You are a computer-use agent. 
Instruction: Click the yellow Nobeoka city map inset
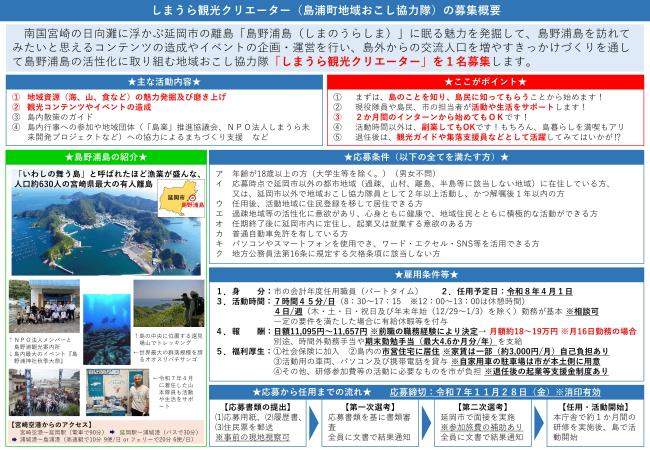coord(181,198)
